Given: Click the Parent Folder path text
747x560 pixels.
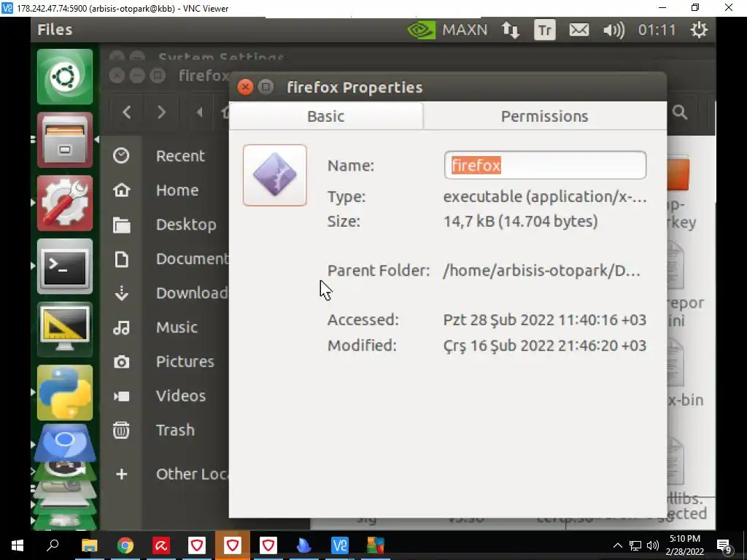Looking at the screenshot, I should click(542, 271).
